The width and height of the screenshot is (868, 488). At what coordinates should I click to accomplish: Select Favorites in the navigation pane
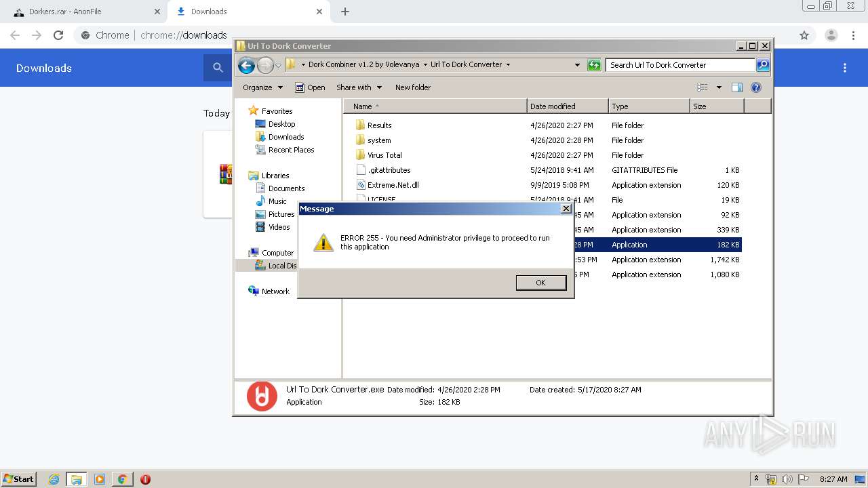click(x=271, y=111)
